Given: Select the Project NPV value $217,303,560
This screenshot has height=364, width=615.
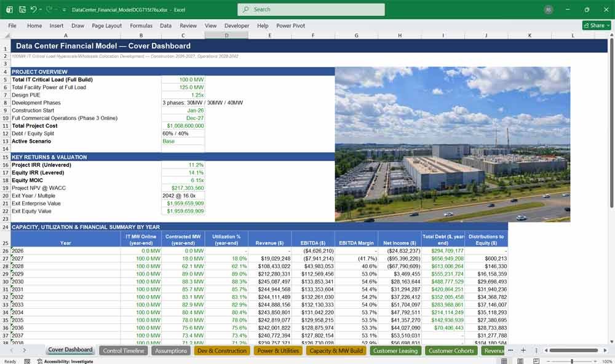Looking at the screenshot, I should [x=183, y=188].
